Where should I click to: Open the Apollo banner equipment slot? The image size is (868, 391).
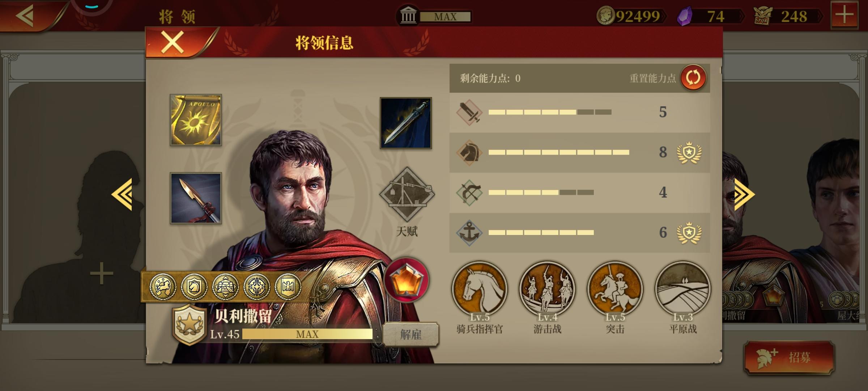[196, 120]
